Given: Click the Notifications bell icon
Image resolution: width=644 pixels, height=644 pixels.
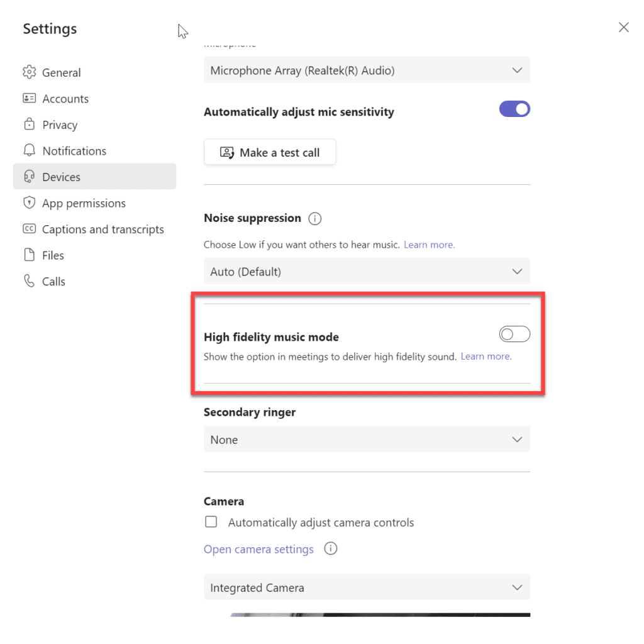Looking at the screenshot, I should click(29, 150).
